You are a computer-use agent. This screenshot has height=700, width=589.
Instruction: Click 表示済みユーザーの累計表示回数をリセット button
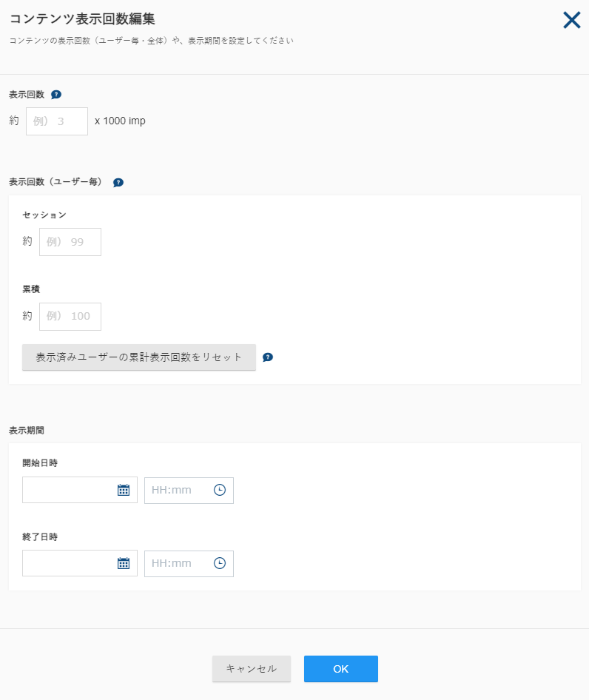tap(139, 357)
